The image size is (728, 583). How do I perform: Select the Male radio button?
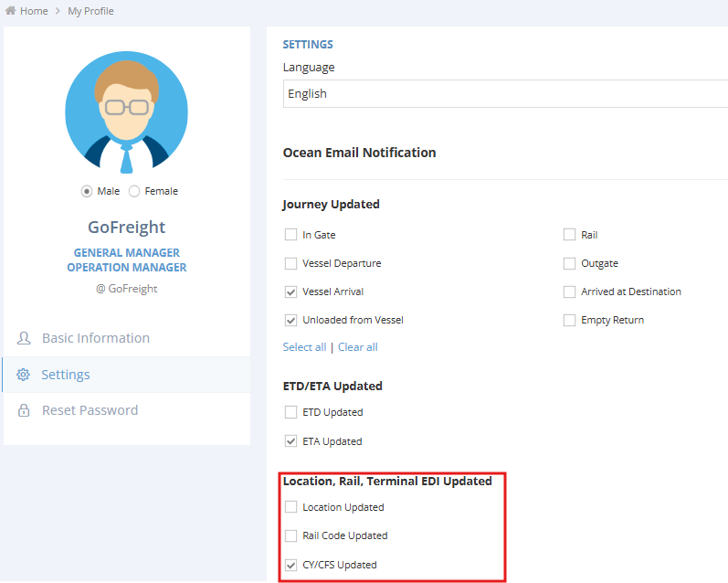[87, 191]
